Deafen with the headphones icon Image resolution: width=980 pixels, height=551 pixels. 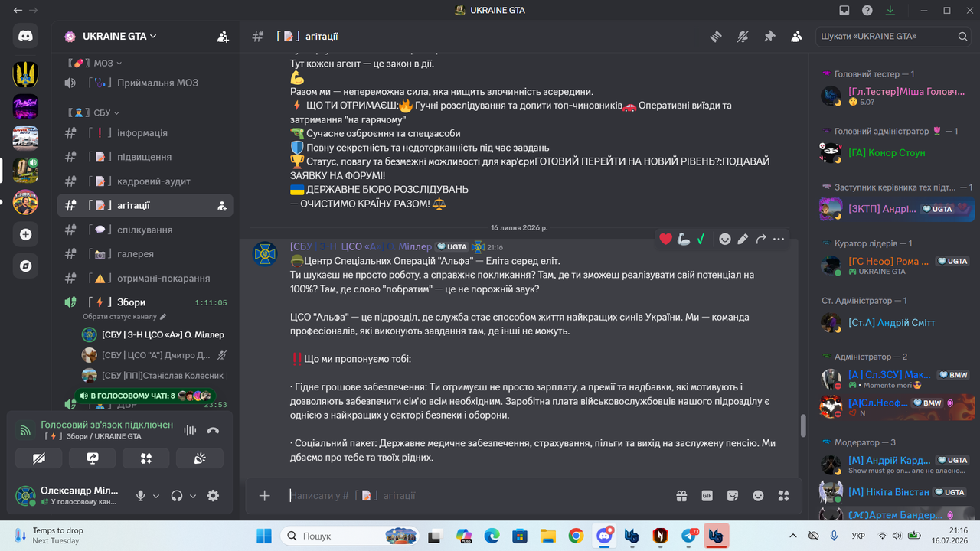[177, 496]
